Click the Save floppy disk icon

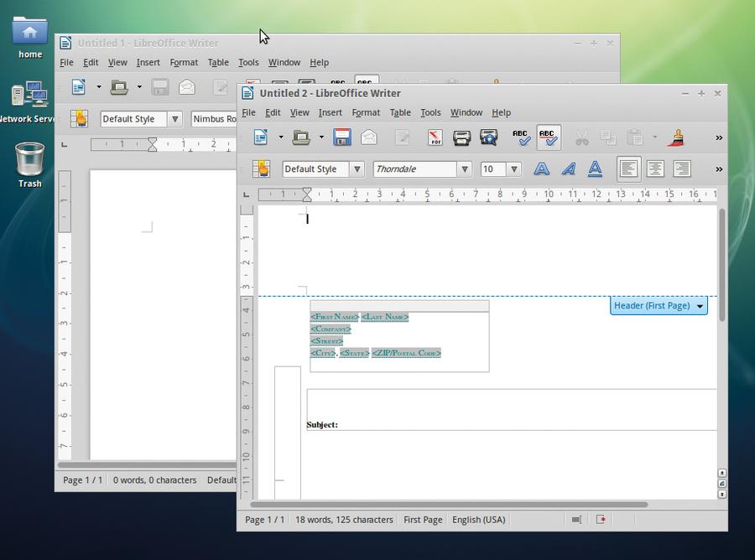tap(342, 137)
